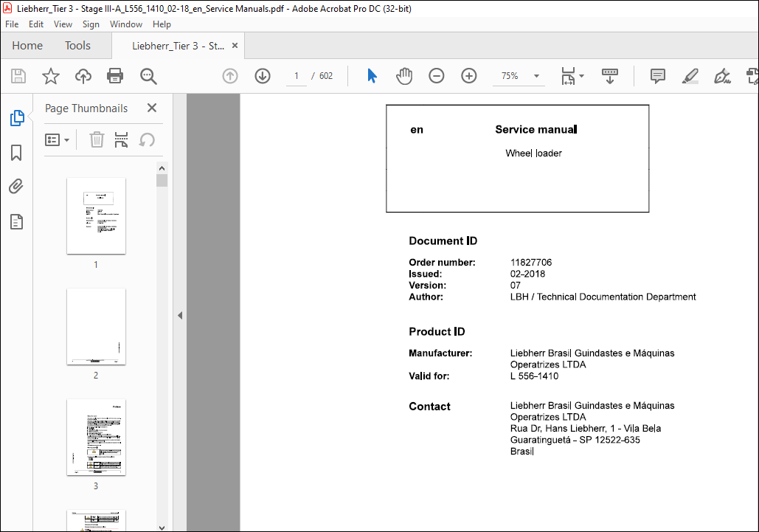Open the Sign menu
This screenshot has width=759, height=532.
(91, 24)
